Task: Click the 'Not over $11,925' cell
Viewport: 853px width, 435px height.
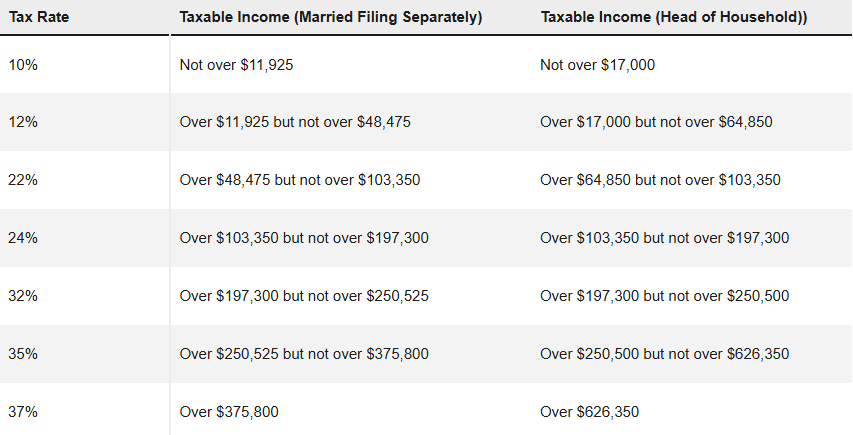Action: pyautogui.click(x=236, y=64)
